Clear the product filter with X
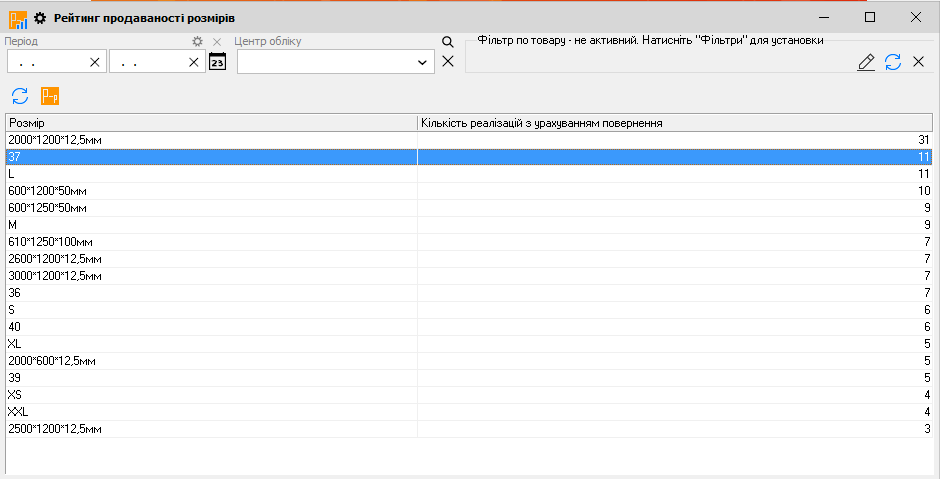The width and height of the screenshot is (940, 479). click(x=918, y=62)
